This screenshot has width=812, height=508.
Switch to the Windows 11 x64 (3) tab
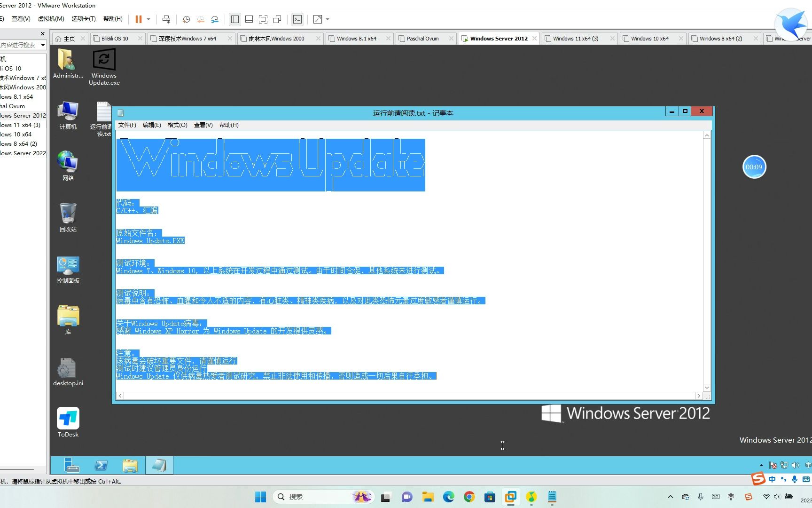pyautogui.click(x=576, y=39)
